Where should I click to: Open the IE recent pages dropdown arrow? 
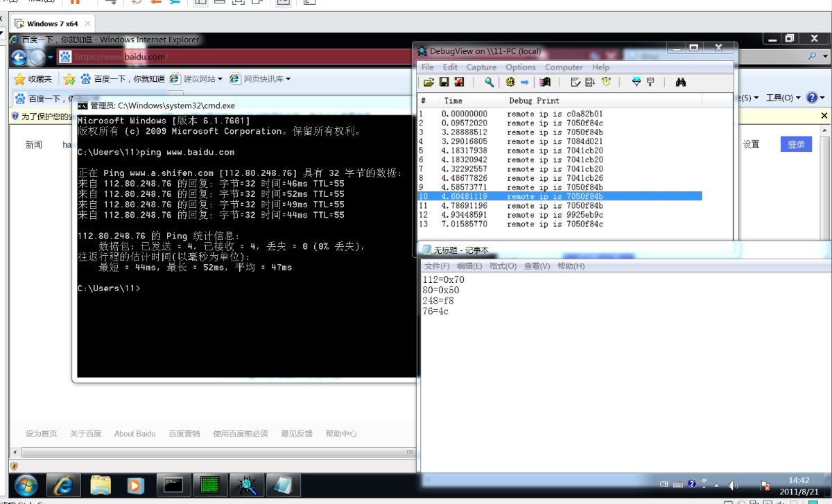click(x=50, y=58)
